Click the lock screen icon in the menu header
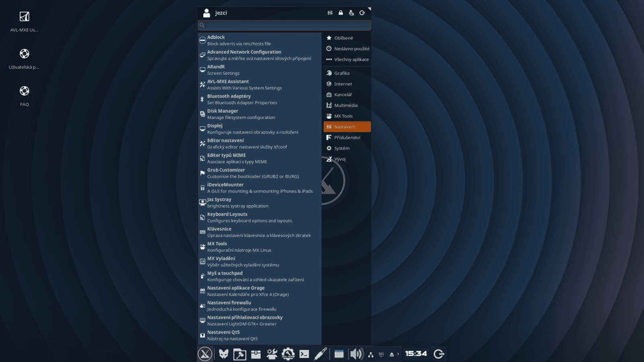The width and height of the screenshot is (644, 362). [x=341, y=12]
